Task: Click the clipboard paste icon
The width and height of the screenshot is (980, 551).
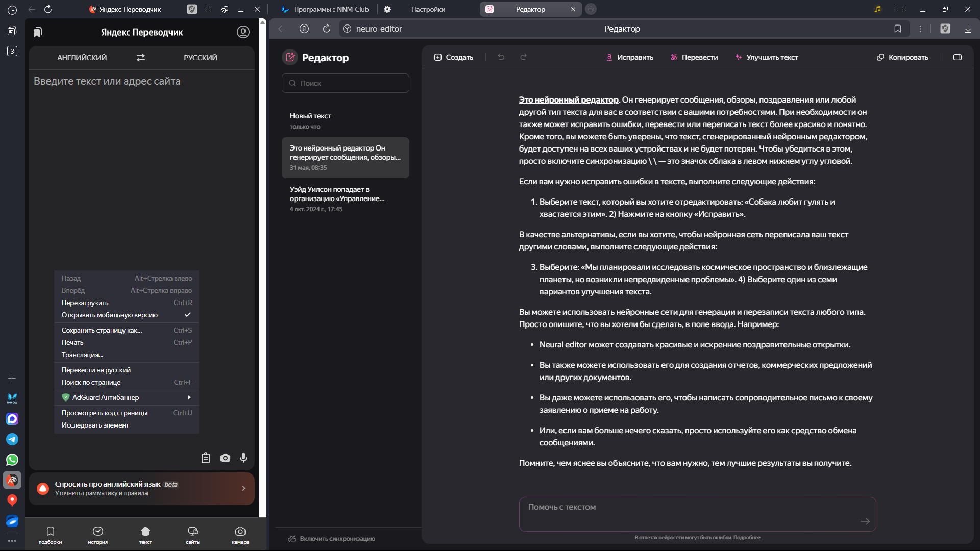Action: pos(206,458)
